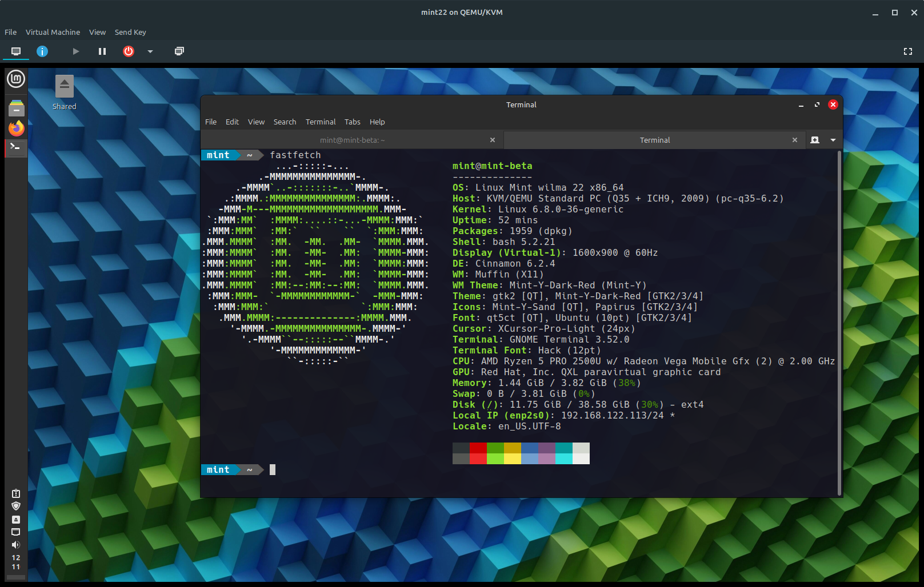Toggle fullscreen for the VM viewer

(908, 51)
